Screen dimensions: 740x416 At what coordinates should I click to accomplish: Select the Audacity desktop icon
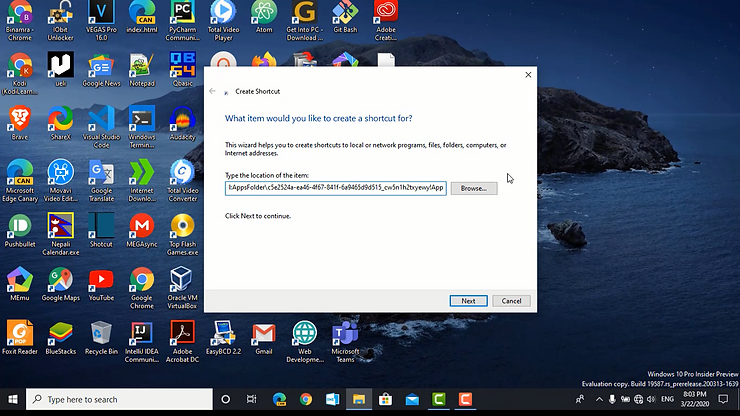[183, 123]
